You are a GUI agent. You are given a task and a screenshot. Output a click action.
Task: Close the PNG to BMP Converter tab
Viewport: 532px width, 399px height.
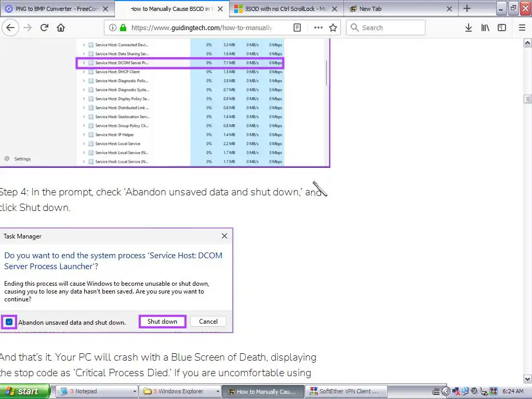coord(105,9)
